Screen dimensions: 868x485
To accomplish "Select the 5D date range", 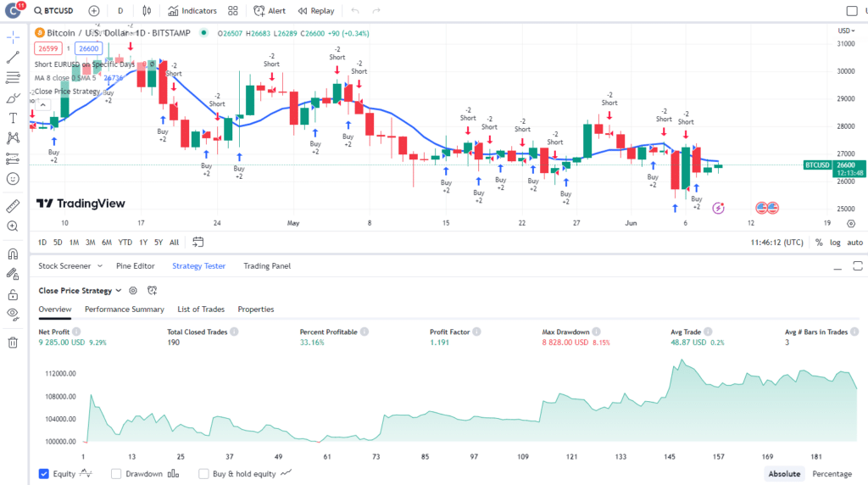I will pyautogui.click(x=58, y=242).
